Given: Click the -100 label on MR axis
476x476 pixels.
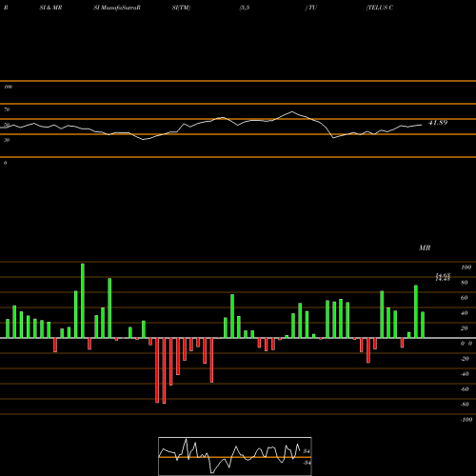Looking at the screenshot, I should (x=466, y=420).
